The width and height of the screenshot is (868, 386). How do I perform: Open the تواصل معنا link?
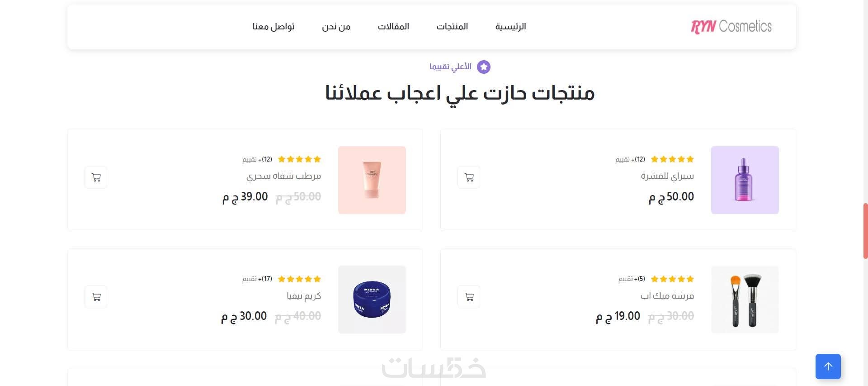point(274,27)
